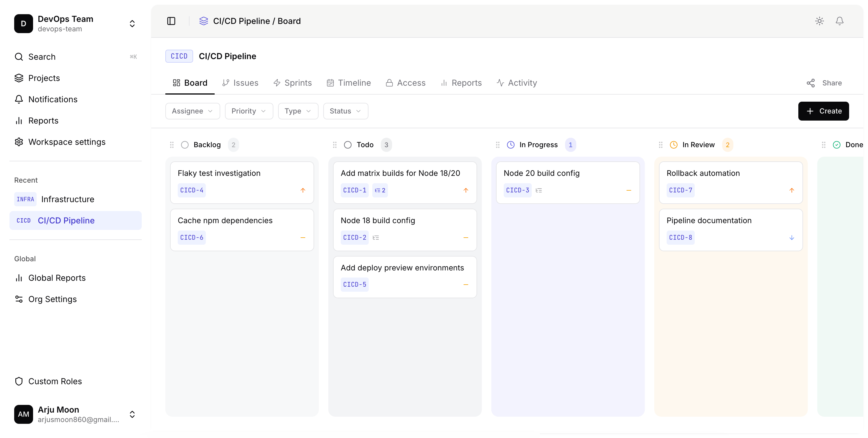
Task: Open the Timeline tab
Action: click(348, 83)
